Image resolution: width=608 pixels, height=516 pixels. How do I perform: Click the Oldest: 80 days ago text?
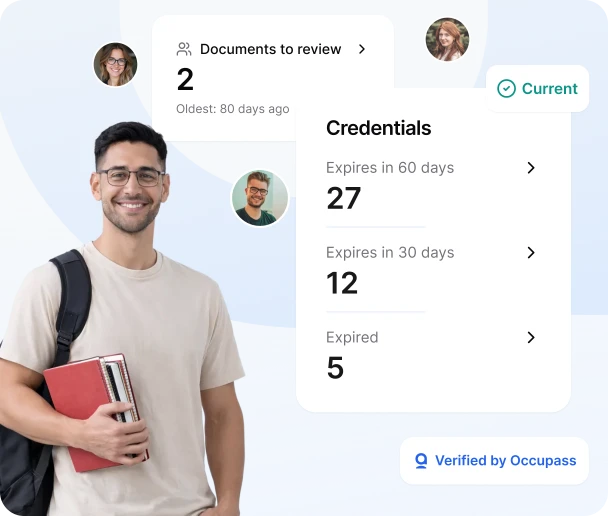[x=233, y=109]
